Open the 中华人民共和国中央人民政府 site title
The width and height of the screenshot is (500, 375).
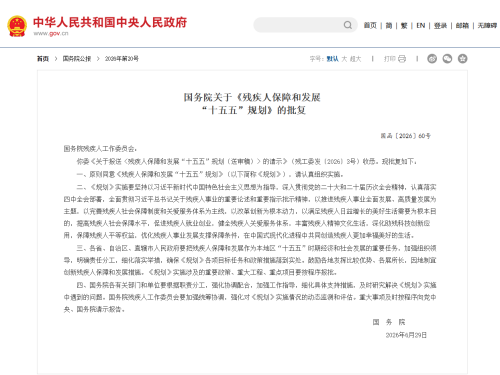pos(110,22)
